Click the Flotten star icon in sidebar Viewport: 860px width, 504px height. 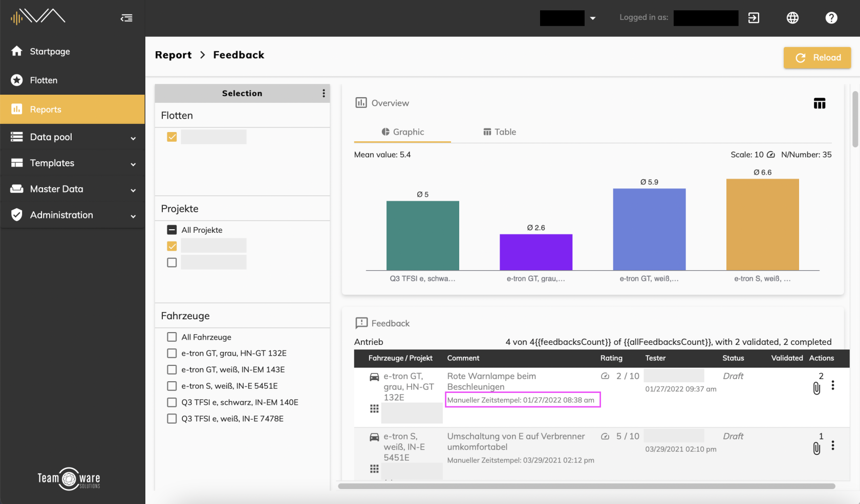pos(17,80)
